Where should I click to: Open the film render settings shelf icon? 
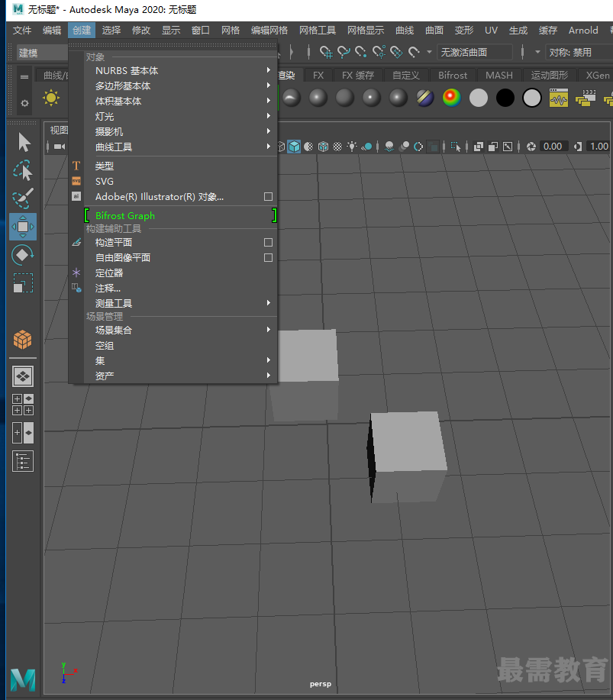coord(586,98)
